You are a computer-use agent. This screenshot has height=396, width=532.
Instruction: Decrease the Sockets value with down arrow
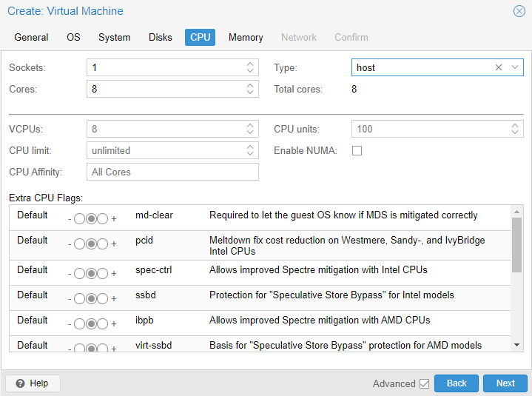(x=250, y=71)
